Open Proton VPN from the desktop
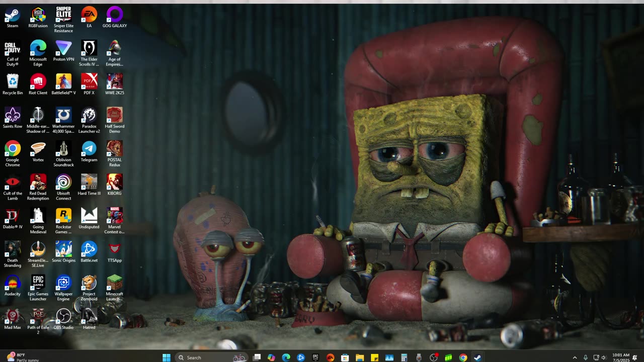The height and width of the screenshot is (362, 644). tap(63, 51)
